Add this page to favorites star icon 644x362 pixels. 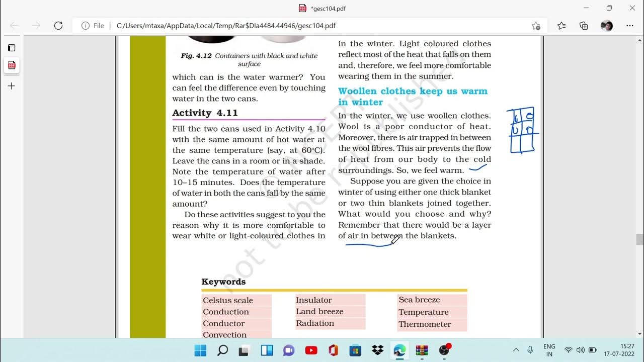[536, 26]
